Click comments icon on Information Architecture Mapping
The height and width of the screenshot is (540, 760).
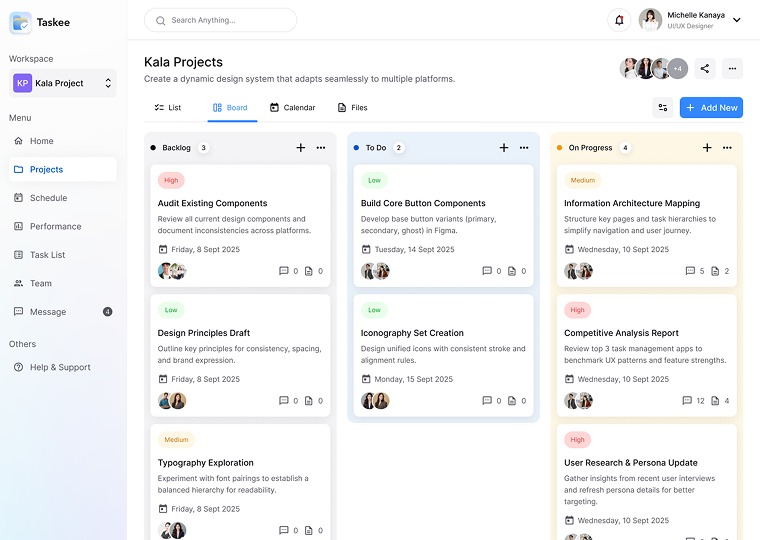690,271
